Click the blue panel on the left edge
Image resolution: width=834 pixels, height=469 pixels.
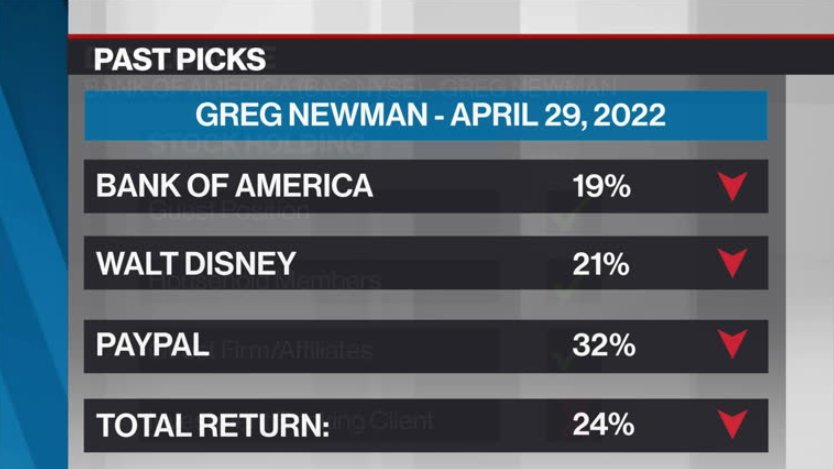tap(34, 234)
